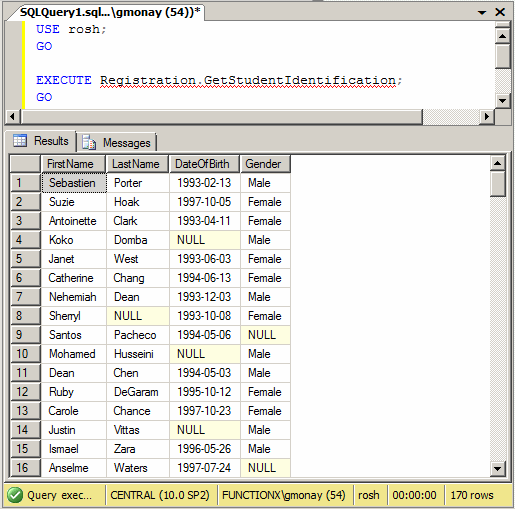Select the cell 'Chang'
Image resolution: width=515 pixels, height=509 pixels.
(138, 278)
